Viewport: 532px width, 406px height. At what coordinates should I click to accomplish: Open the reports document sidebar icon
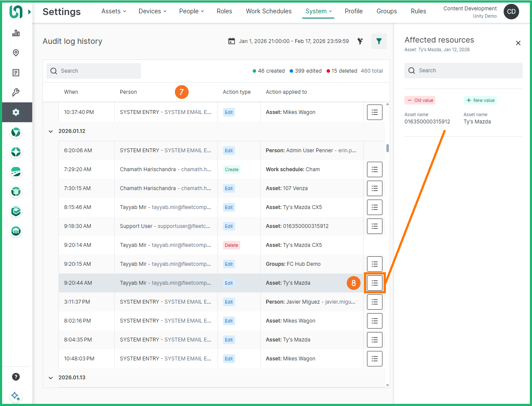(16, 73)
